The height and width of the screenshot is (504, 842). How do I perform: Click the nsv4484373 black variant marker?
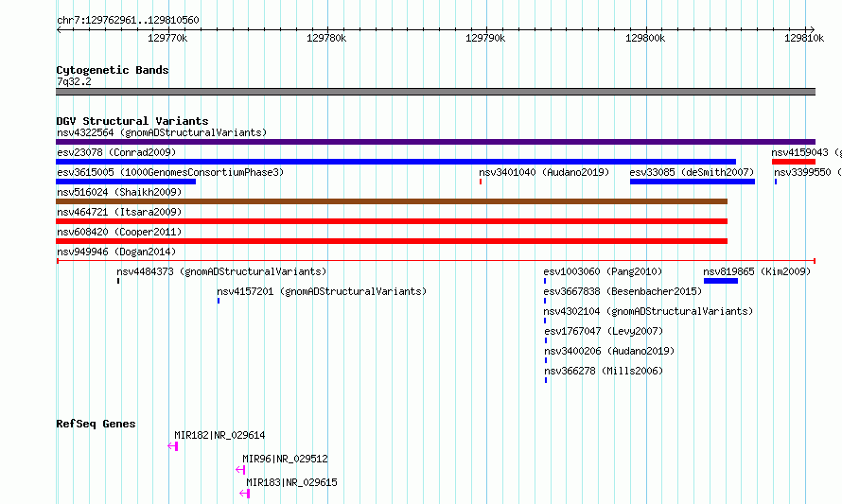tap(118, 281)
